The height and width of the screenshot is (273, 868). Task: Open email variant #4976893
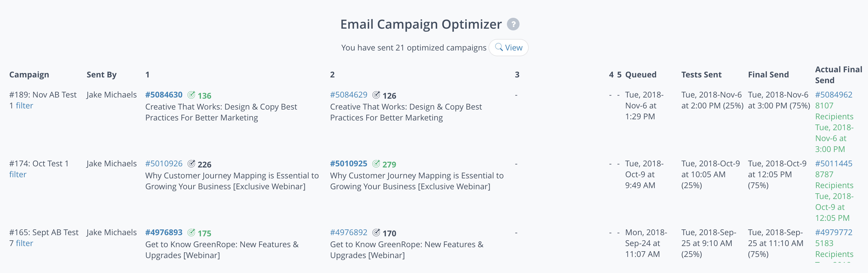click(164, 233)
